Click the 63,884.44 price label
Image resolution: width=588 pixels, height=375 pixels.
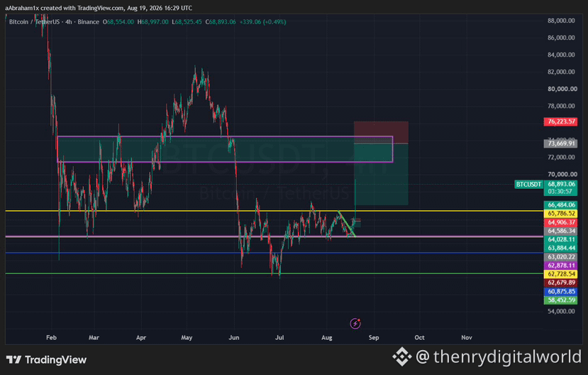(560, 248)
